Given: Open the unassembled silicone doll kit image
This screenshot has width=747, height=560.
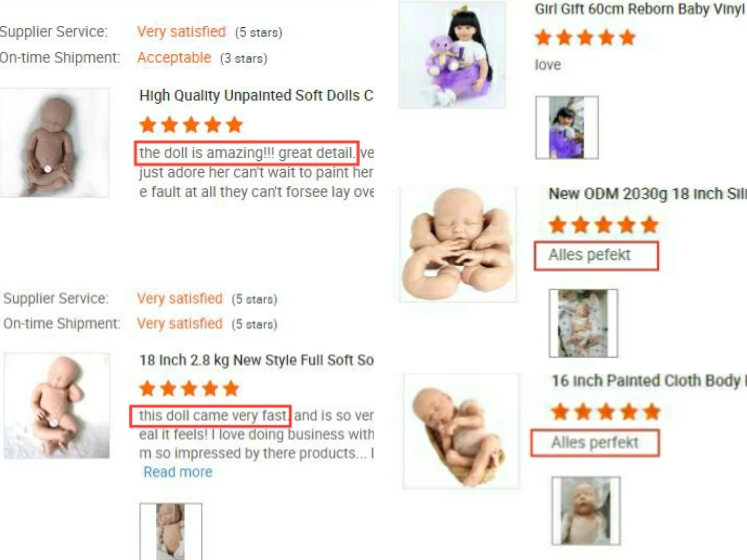Looking at the screenshot, I should click(458, 244).
